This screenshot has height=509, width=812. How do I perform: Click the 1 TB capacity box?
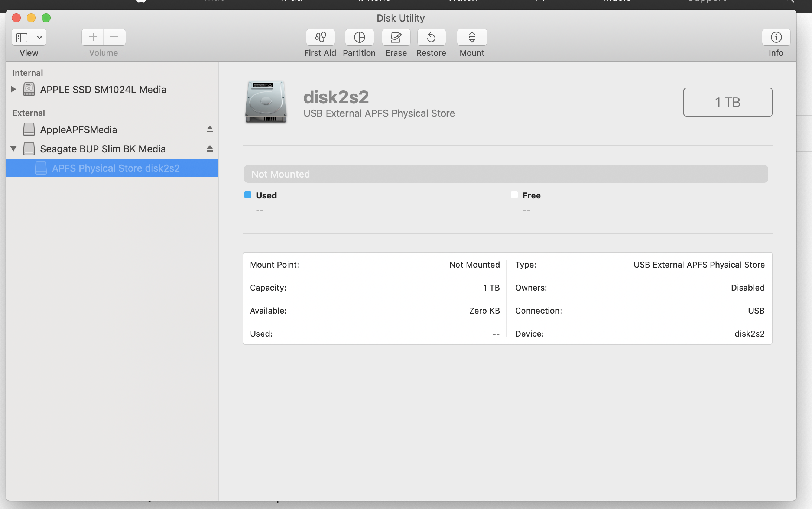click(x=728, y=102)
